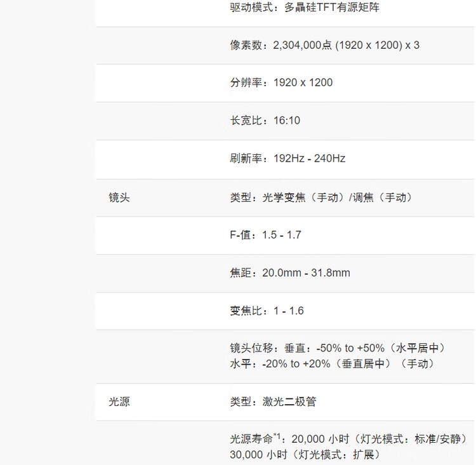Screen dimensions: 476x465
Task: Click the F-值：1.5 - 1.7 row
Action: [265, 235]
